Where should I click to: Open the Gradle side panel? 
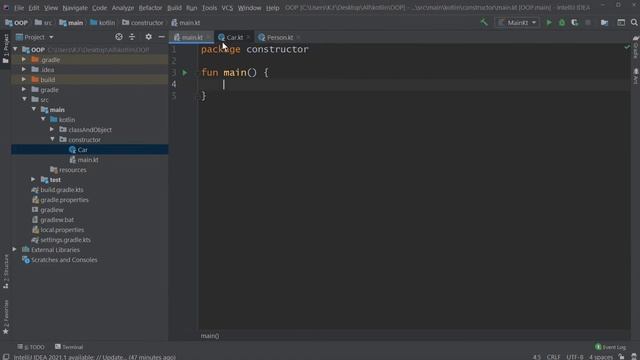636,48
